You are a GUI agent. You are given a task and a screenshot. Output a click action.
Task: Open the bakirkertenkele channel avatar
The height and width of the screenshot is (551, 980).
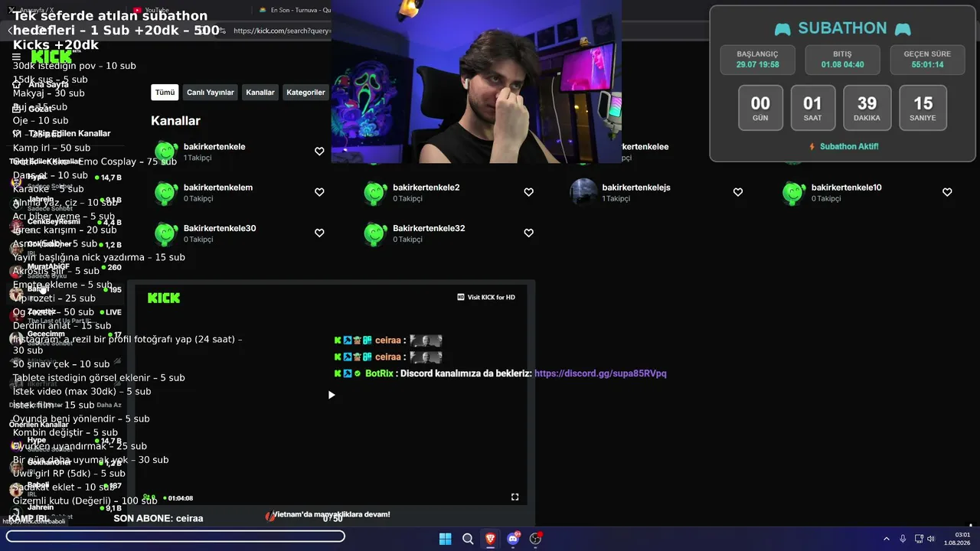tap(165, 152)
